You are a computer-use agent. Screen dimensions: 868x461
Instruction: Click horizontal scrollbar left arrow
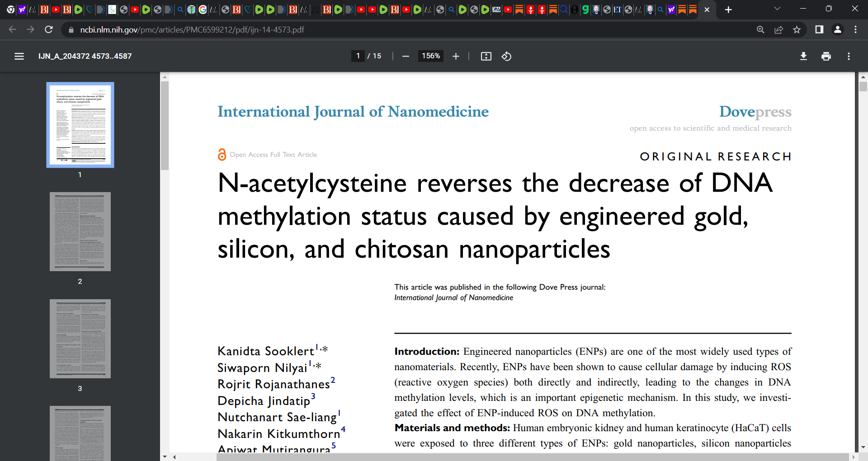pos(175,457)
